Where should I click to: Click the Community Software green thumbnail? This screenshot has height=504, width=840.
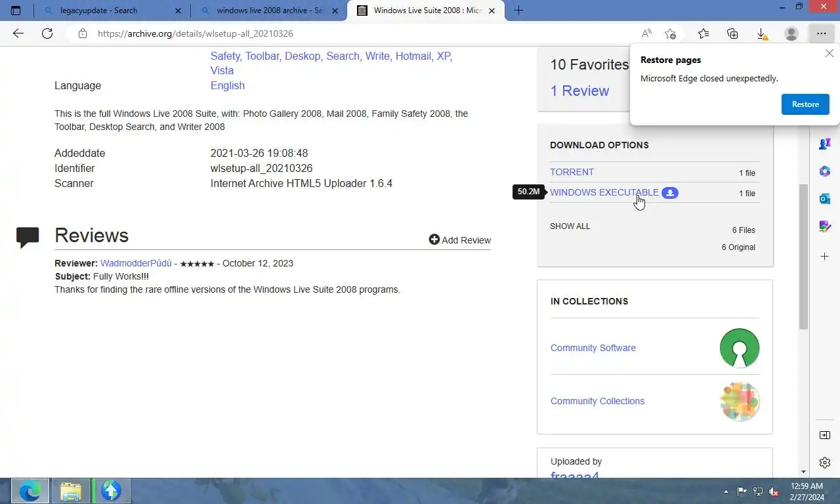click(x=740, y=348)
